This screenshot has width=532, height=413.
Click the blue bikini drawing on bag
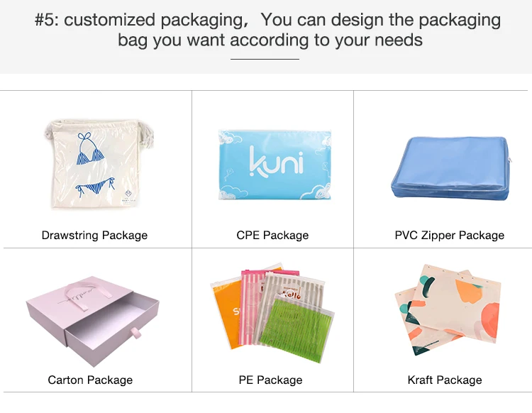click(x=93, y=165)
